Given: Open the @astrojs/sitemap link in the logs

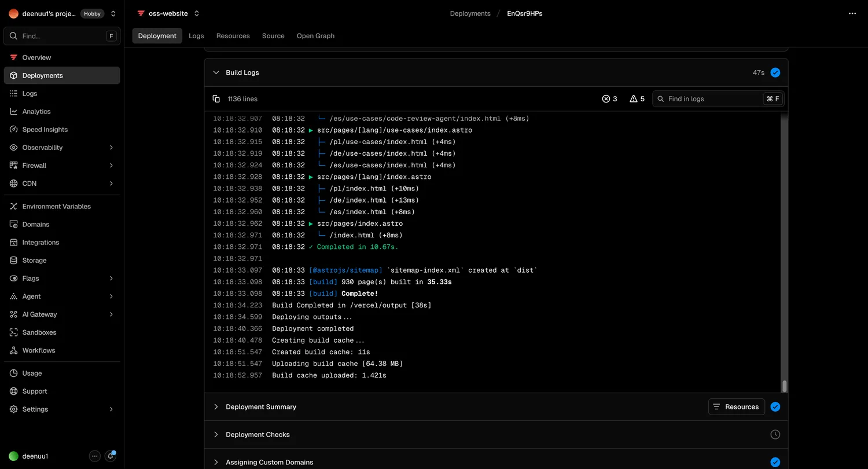Looking at the screenshot, I should click(345, 270).
